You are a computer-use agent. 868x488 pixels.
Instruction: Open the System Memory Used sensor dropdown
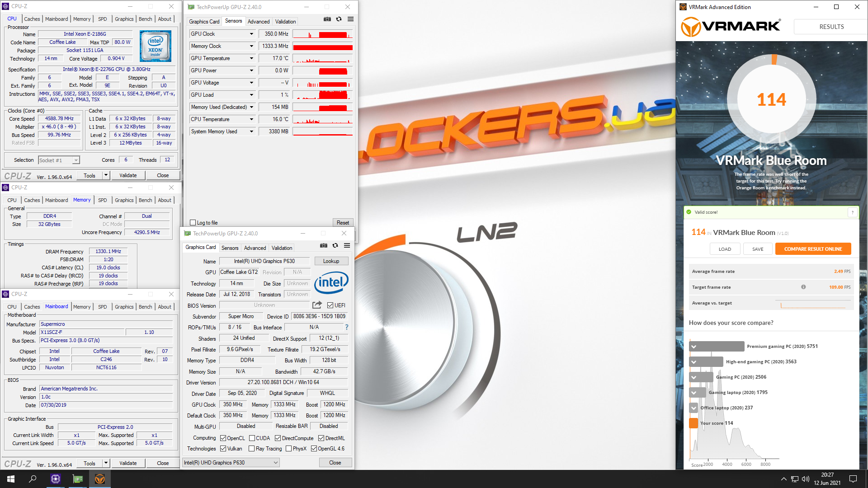(x=251, y=131)
